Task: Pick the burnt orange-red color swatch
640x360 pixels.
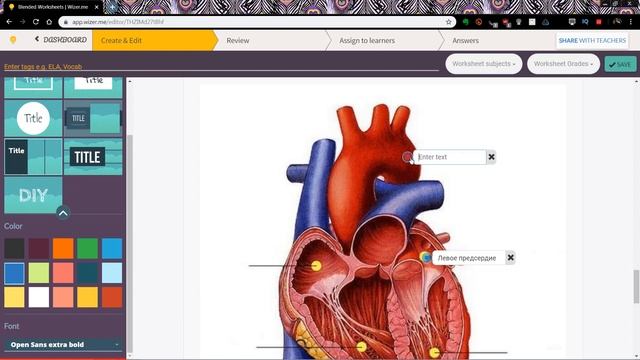Action: click(x=112, y=297)
